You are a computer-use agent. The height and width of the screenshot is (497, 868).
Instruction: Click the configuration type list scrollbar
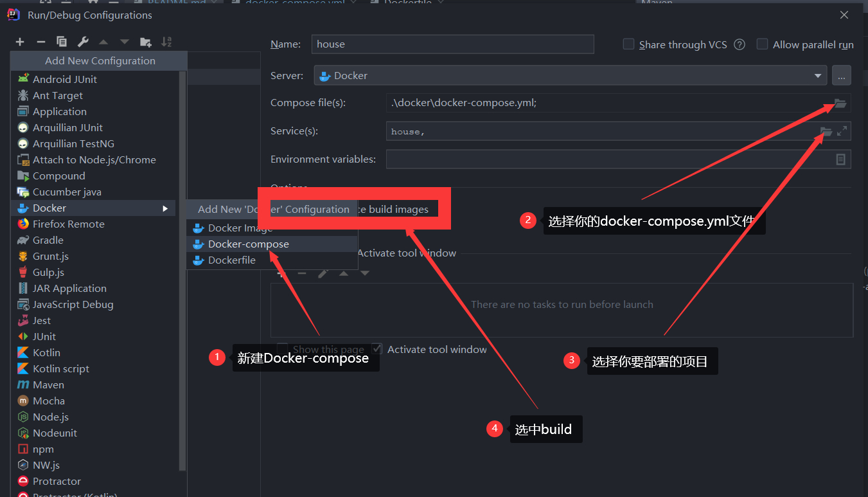[x=182, y=270]
